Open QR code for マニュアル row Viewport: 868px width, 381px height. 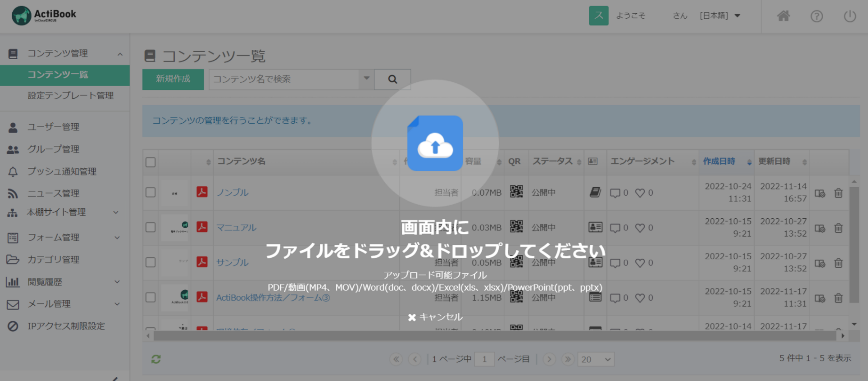(516, 226)
